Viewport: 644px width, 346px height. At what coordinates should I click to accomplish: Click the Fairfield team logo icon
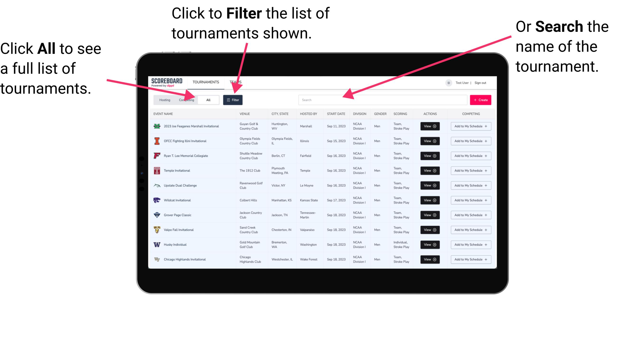coord(157,156)
